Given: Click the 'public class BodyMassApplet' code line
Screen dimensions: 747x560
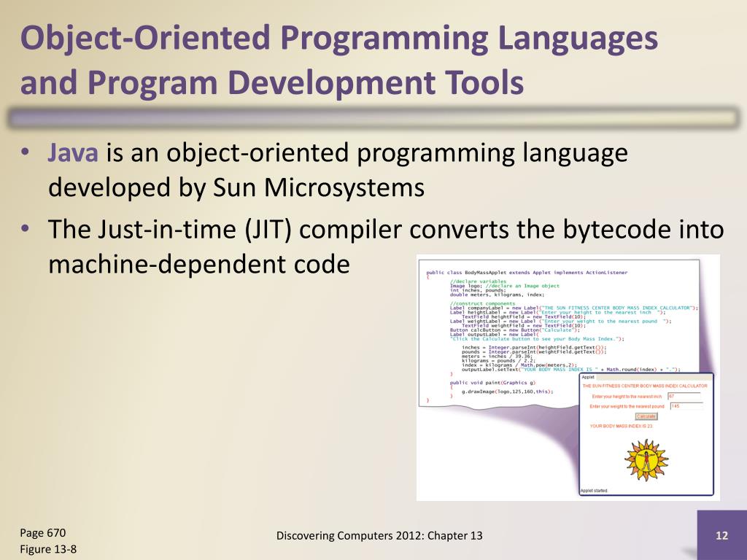Looking at the screenshot, I should [x=527, y=273].
